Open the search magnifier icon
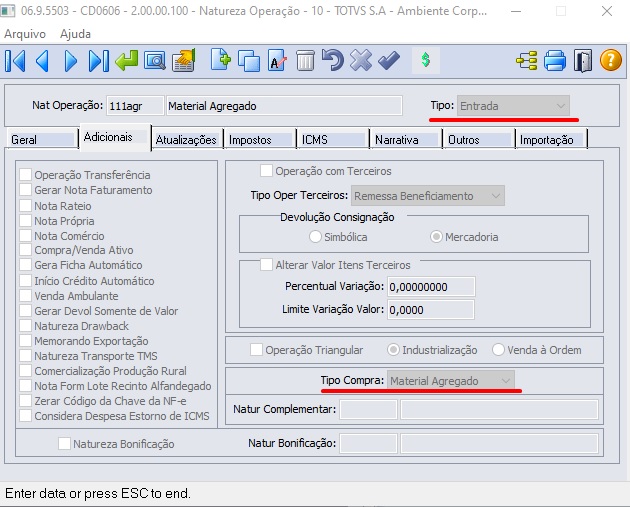Image resolution: width=630 pixels, height=507 pixels. click(155, 61)
